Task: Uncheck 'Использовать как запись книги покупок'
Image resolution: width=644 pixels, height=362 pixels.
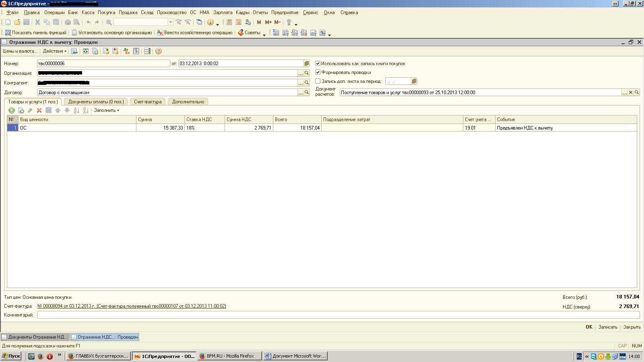Action: tap(318, 64)
